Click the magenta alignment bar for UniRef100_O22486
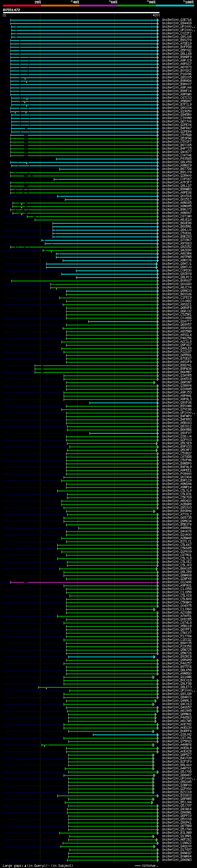197x868 pixels. [x=85, y=582]
